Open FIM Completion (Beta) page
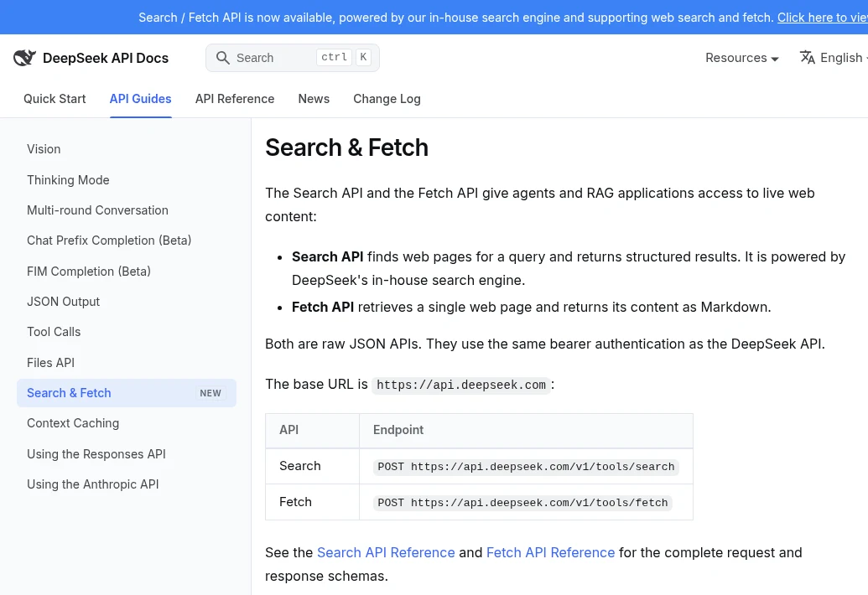The image size is (868, 595). click(x=126, y=272)
